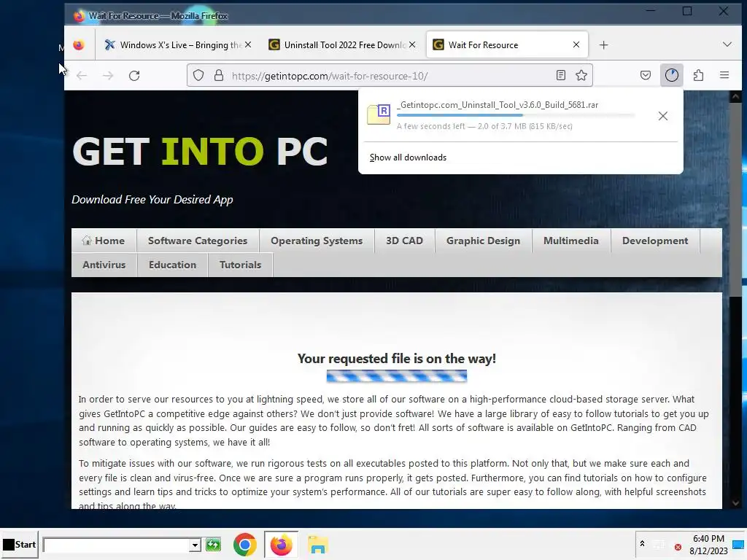
Task: Expand the taskbar address box dropdown arrow
Action: coord(195,545)
